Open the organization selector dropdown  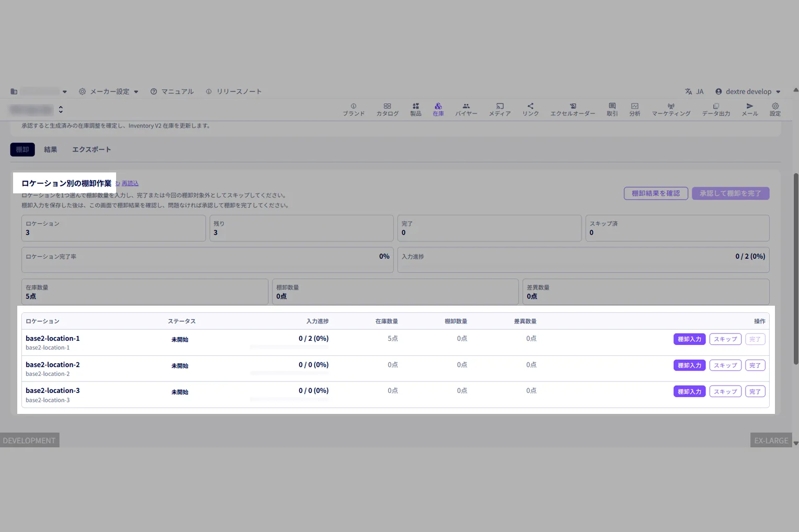pyautogui.click(x=39, y=91)
